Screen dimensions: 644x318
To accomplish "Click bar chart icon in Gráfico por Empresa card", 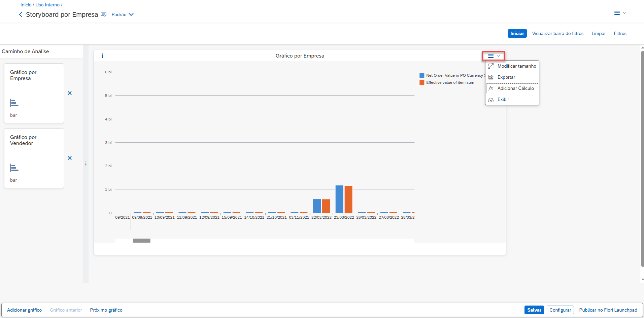I will (x=14, y=103).
